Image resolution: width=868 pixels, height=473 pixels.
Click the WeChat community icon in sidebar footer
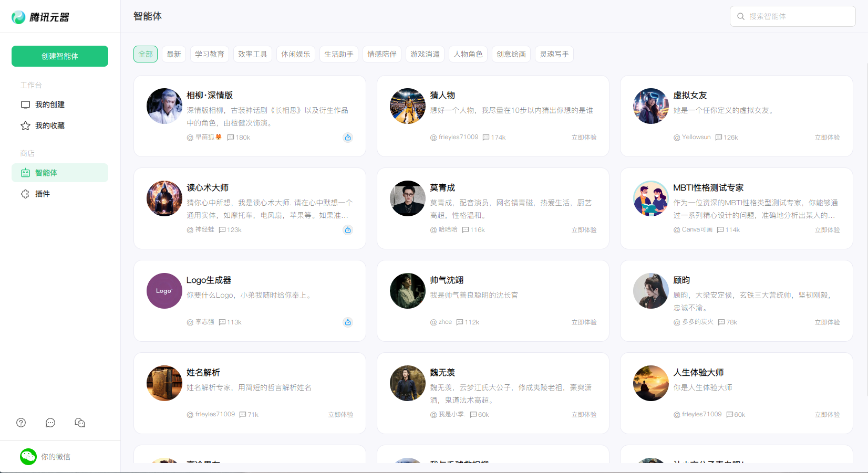click(x=80, y=423)
